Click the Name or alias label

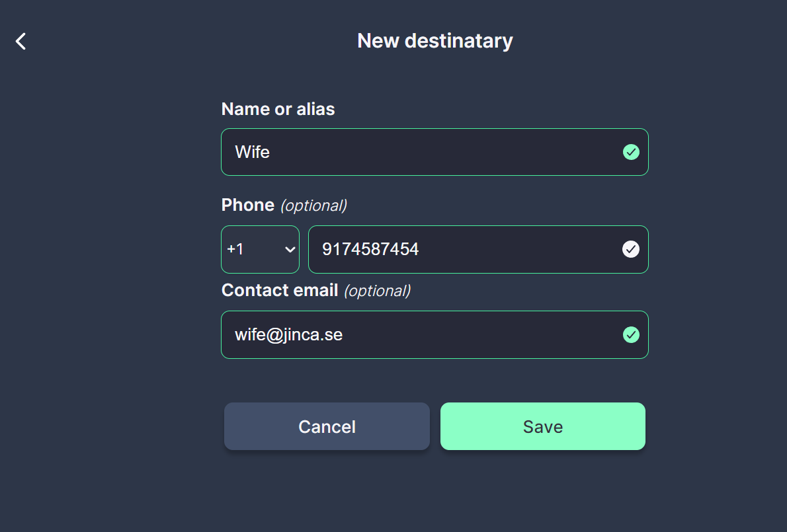(278, 109)
